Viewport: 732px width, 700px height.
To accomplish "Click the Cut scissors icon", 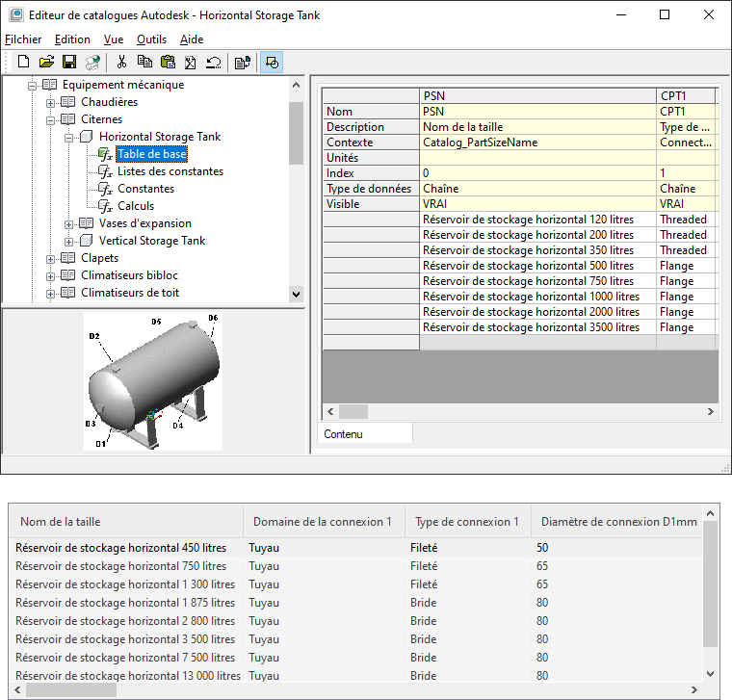I will 121,62.
